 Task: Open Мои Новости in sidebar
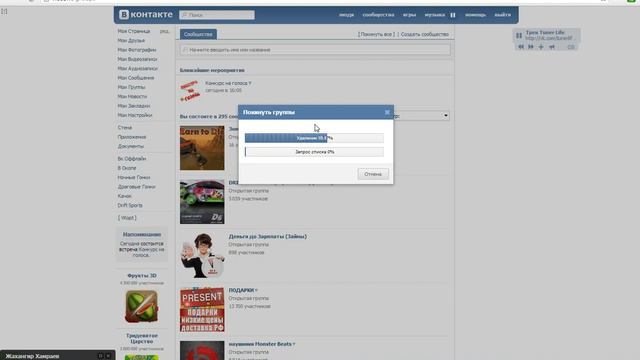132,97
